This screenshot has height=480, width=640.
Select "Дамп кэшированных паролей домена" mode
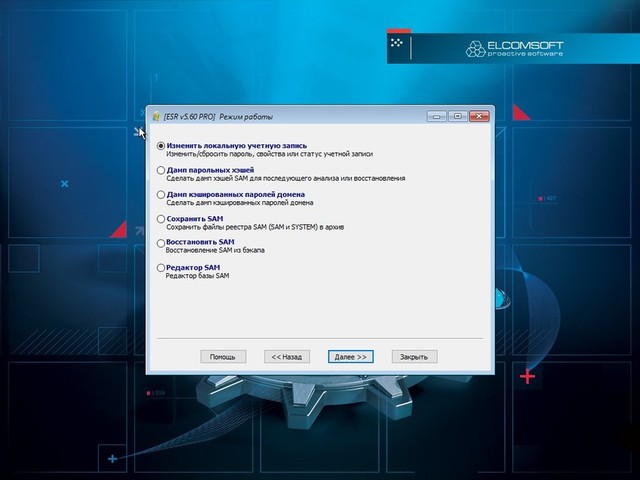(x=161, y=194)
